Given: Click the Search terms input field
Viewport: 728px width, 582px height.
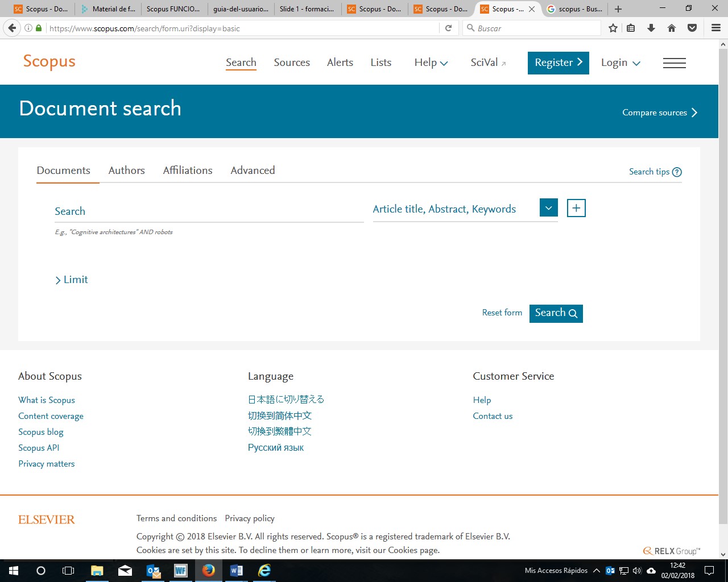Looking at the screenshot, I should (x=209, y=211).
